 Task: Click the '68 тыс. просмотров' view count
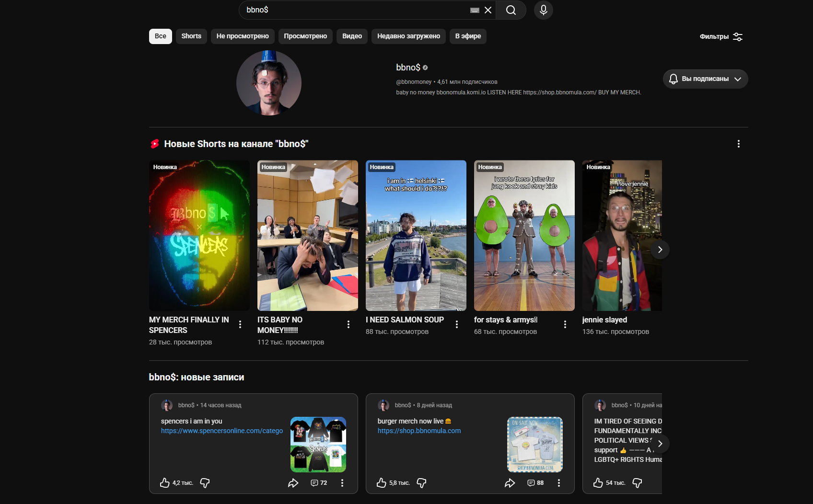coord(505,332)
